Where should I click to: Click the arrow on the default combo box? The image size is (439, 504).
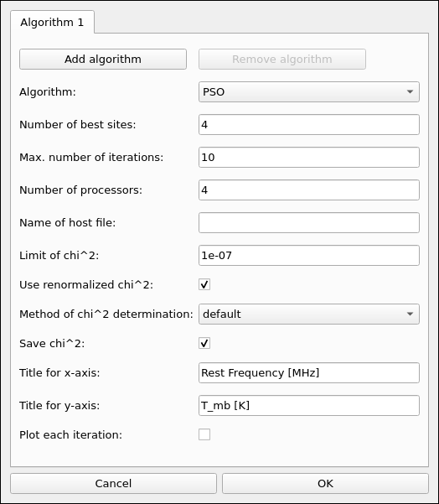410,314
